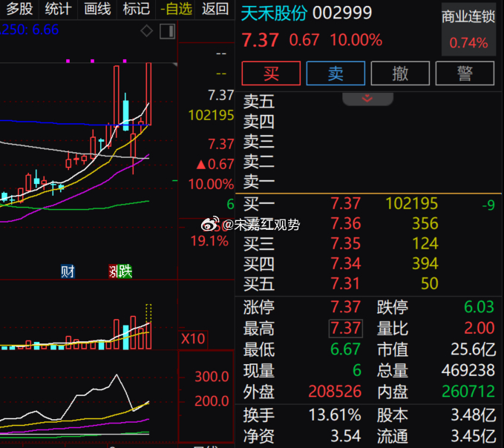
Task: Click the second magenta marker dot
Action: coord(93,61)
